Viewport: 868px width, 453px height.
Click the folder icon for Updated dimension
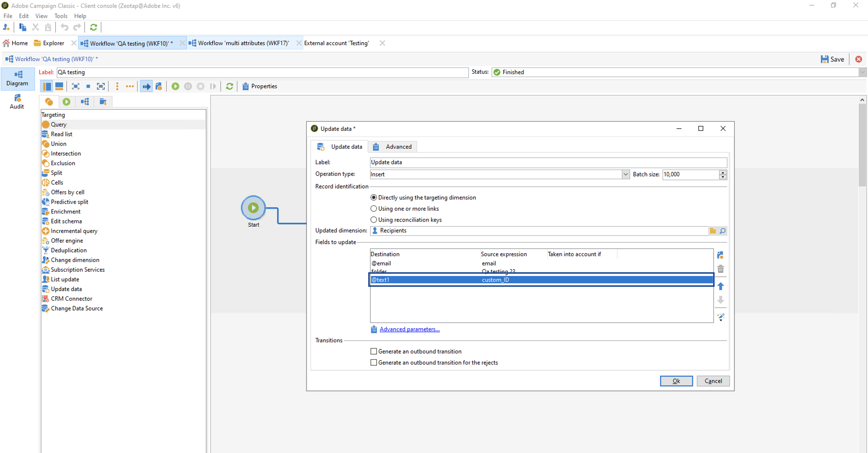coord(713,231)
